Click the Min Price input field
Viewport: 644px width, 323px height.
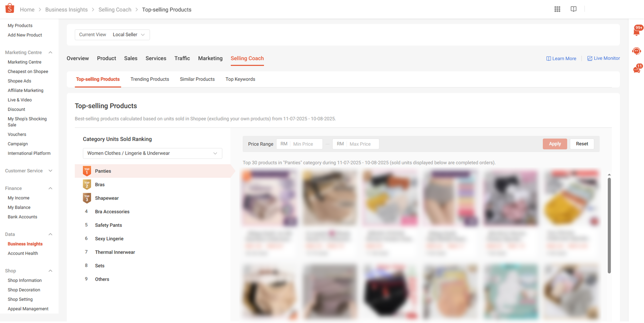click(305, 144)
